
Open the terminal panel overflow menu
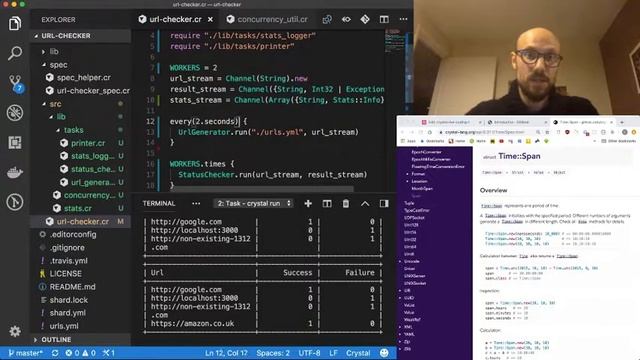click(x=196, y=203)
